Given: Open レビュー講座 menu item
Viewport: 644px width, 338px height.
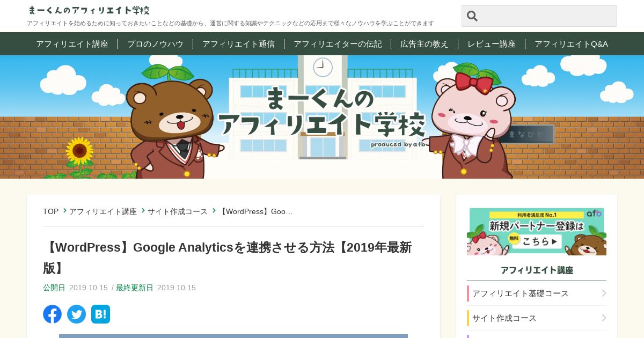Looking at the screenshot, I should point(491,44).
